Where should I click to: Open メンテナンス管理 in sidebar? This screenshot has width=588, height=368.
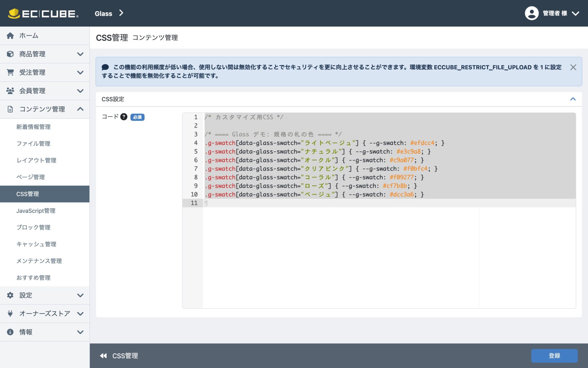coord(45,261)
